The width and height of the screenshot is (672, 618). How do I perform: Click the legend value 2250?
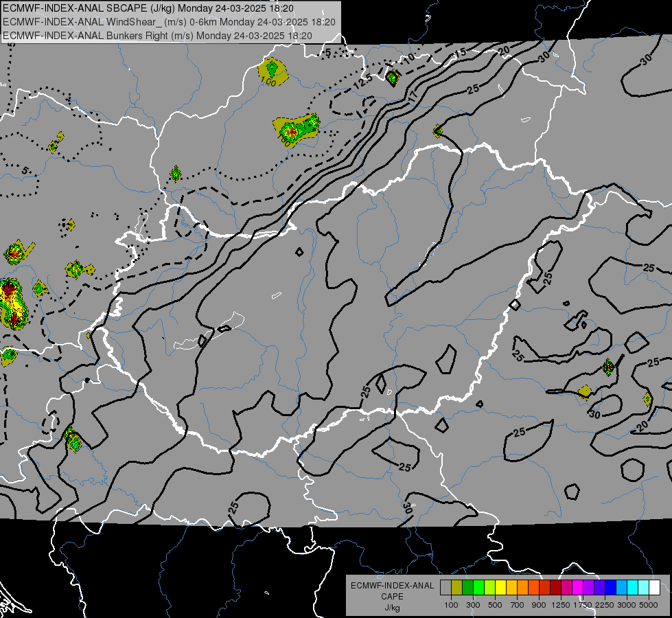[605, 605]
